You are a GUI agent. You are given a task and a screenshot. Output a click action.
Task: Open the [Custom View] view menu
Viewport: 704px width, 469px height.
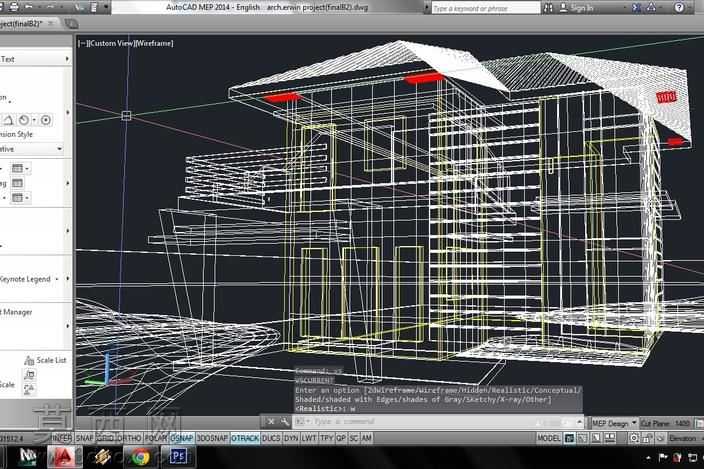[x=111, y=44]
